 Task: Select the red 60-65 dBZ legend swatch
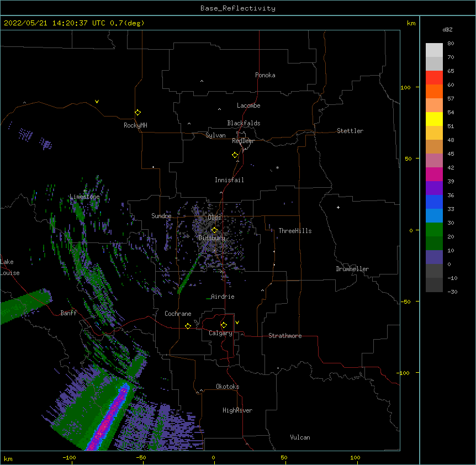pyautogui.click(x=434, y=78)
